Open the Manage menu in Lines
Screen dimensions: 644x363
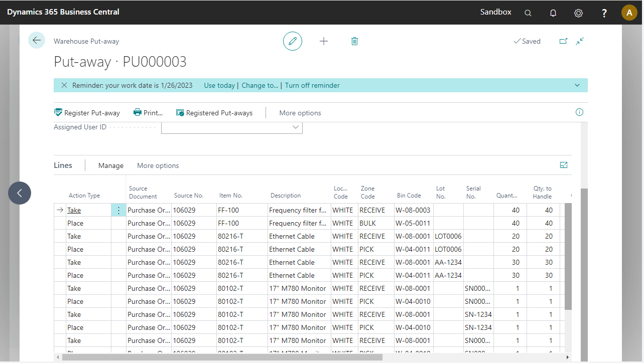tap(111, 165)
